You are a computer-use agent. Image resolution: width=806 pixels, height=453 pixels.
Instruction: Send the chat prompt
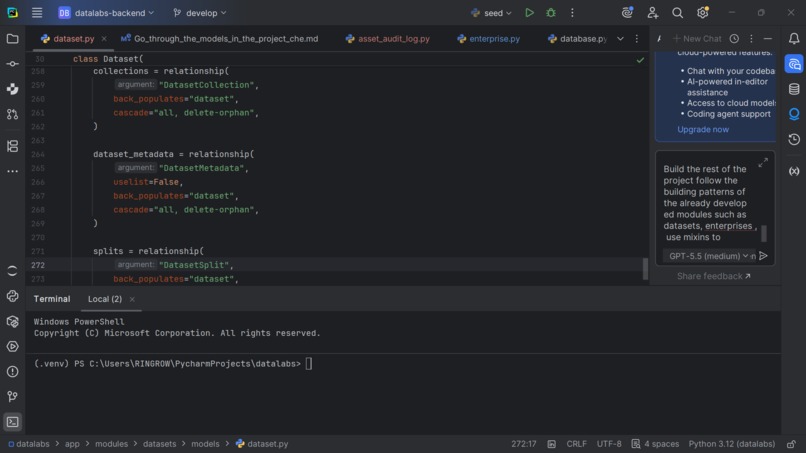[763, 256]
